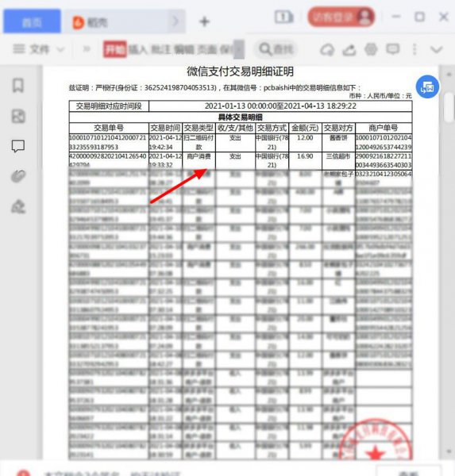Click the vertical scrollbar thumb on right
This screenshot has width=455, height=476.
(449, 107)
